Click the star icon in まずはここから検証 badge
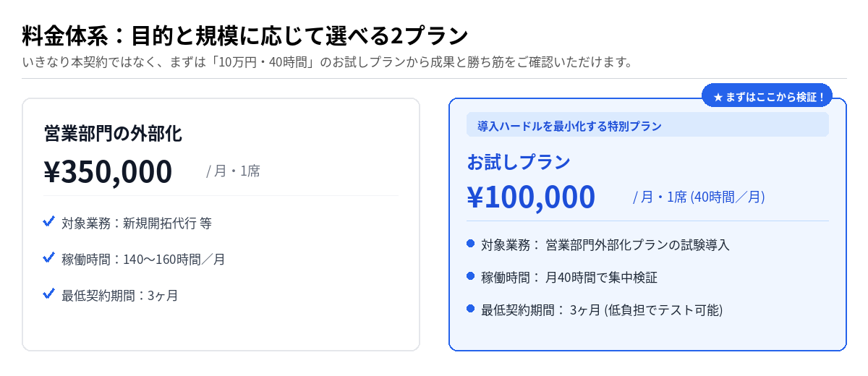The width and height of the screenshot is (868, 376). coord(718,96)
